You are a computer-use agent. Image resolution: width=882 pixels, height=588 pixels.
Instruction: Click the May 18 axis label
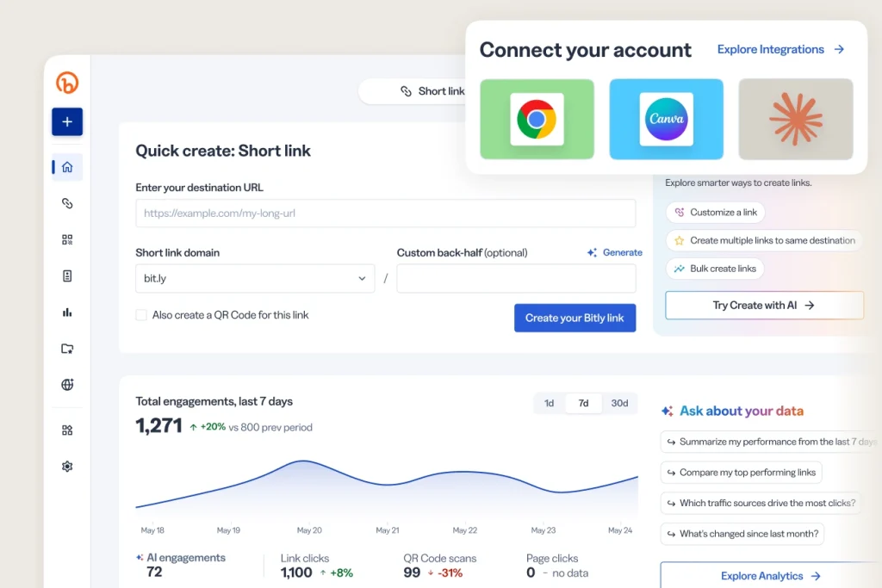[x=152, y=530]
